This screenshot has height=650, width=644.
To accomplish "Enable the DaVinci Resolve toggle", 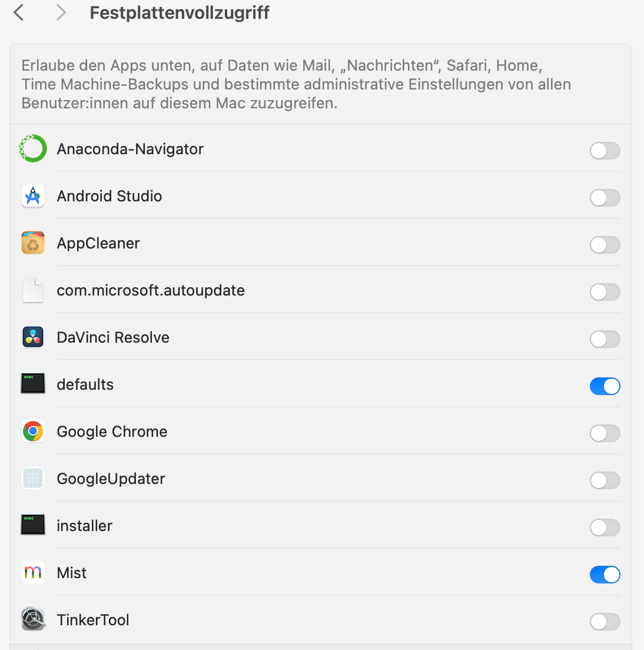I will (x=605, y=339).
